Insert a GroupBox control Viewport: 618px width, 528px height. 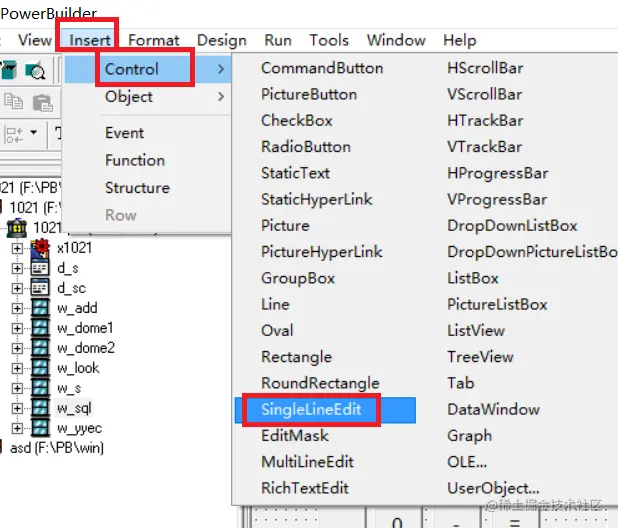(298, 278)
